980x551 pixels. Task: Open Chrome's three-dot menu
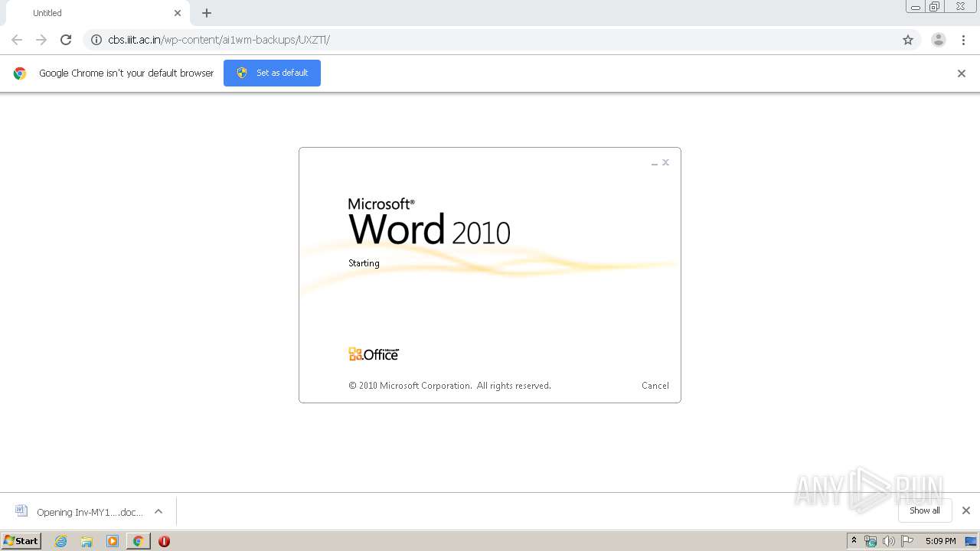click(x=963, y=40)
